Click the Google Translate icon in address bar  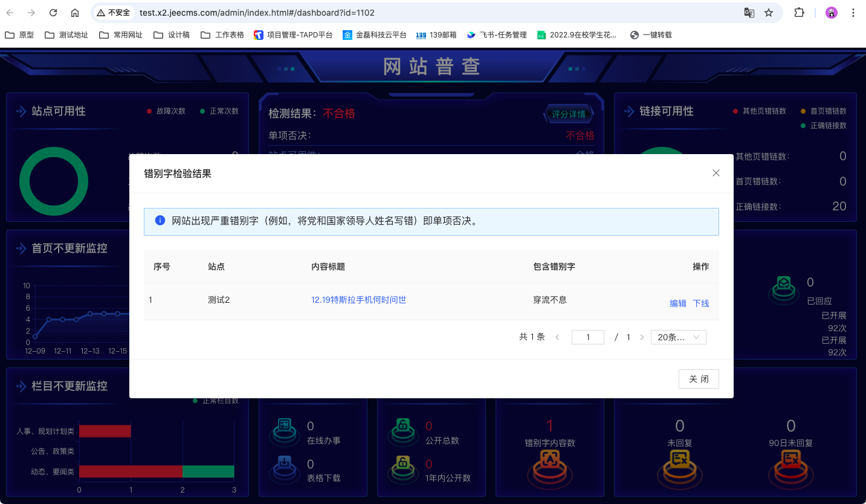pyautogui.click(x=749, y=13)
